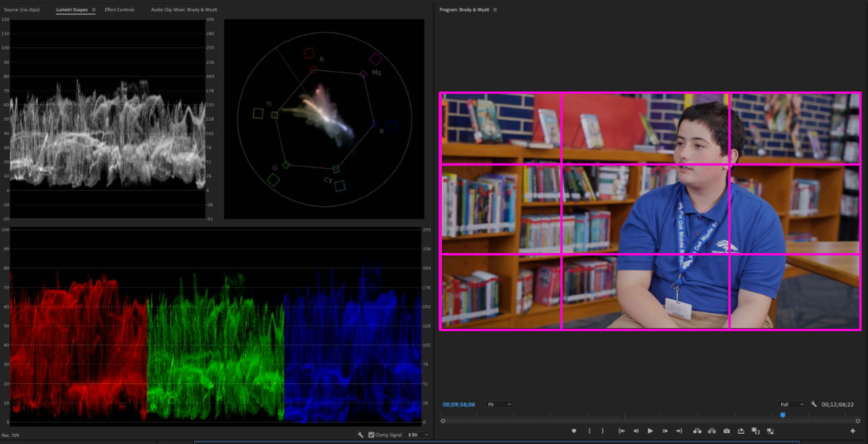The height and width of the screenshot is (444, 868).
Task: Open the Fit zoom level dropdown
Action: pyautogui.click(x=500, y=404)
